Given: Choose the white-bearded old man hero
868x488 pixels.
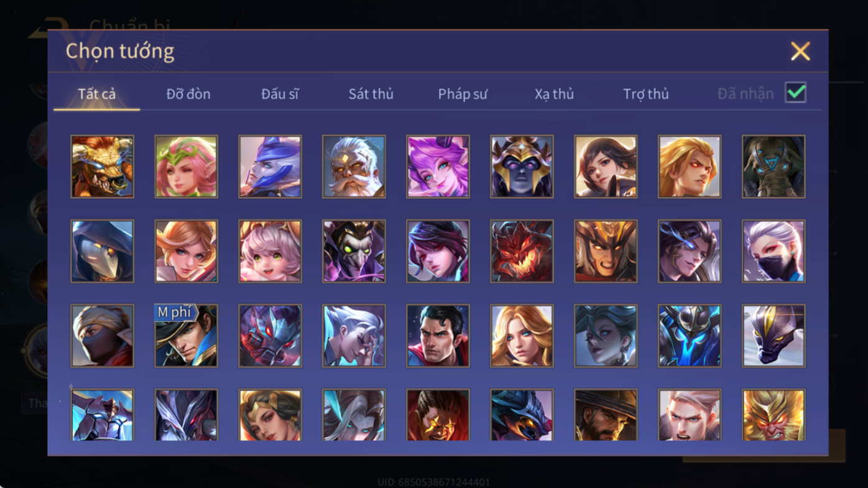Looking at the screenshot, I should pyautogui.click(x=354, y=167).
